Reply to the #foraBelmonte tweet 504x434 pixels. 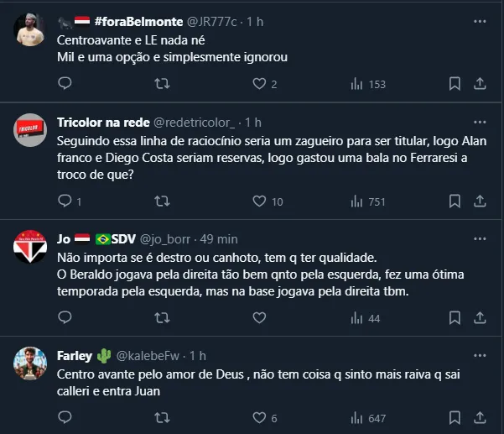click(65, 84)
